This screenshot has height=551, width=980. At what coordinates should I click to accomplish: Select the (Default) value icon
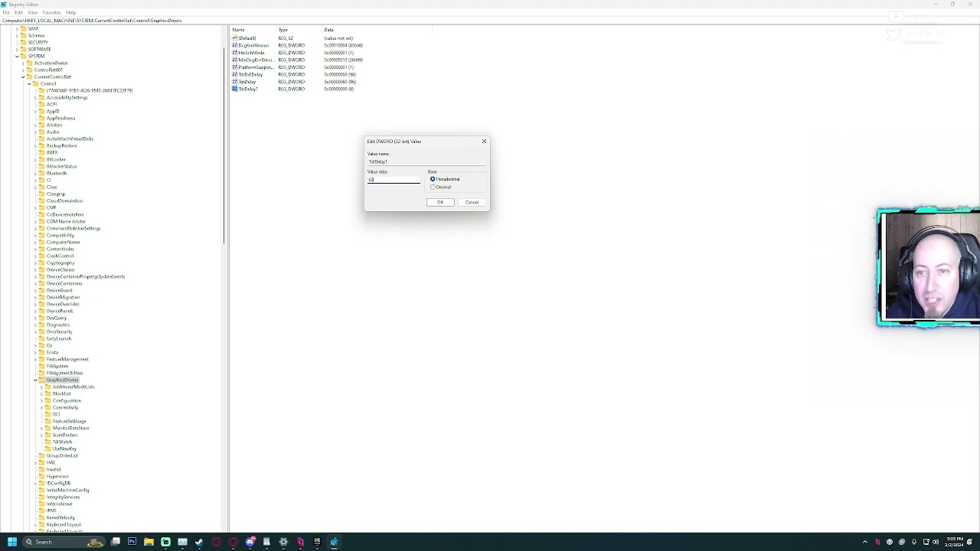(x=235, y=38)
